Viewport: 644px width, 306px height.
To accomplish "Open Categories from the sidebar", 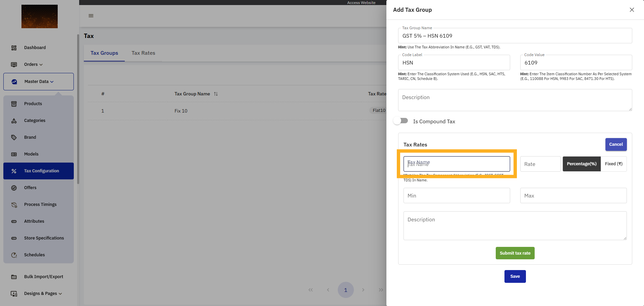I will pos(35,120).
